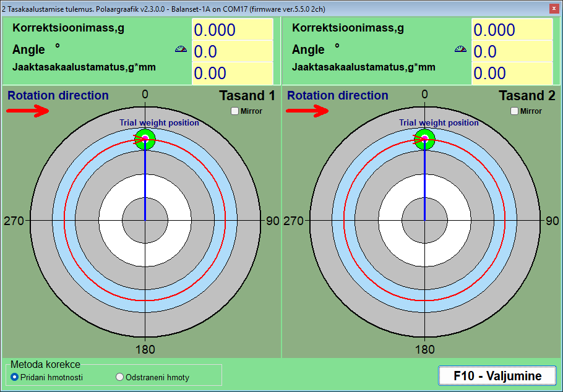Click the green trial weight marker in Tasand 2
Viewport: 563px width, 392px height.
[x=425, y=139]
